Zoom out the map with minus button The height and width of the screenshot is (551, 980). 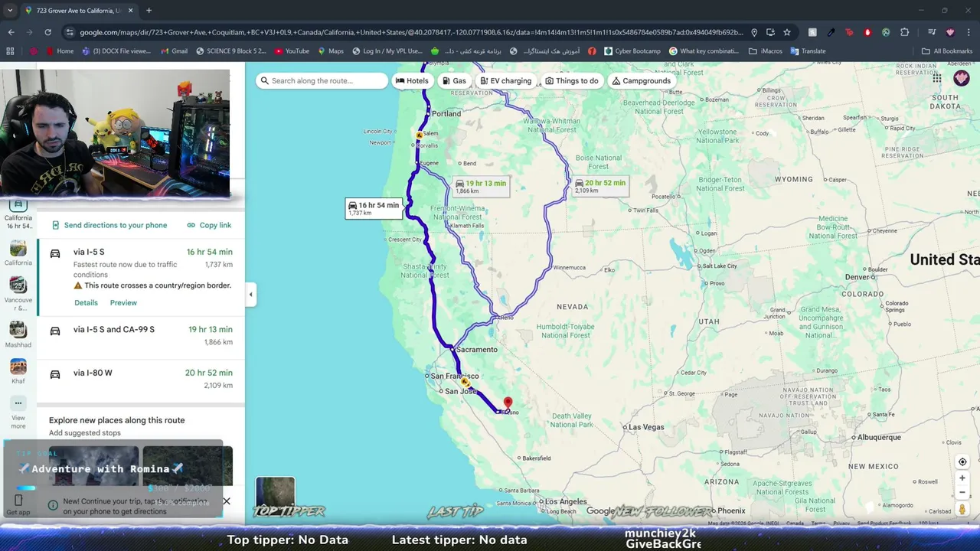coord(962,493)
